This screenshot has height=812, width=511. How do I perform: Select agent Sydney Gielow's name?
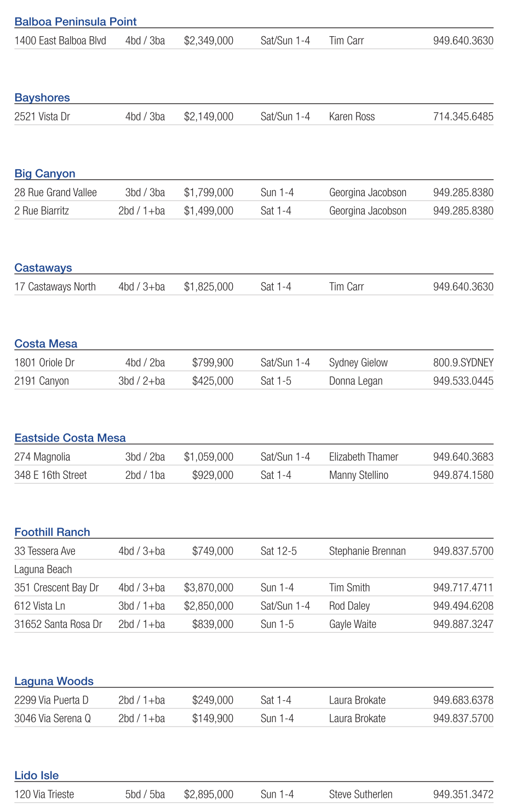358,363
